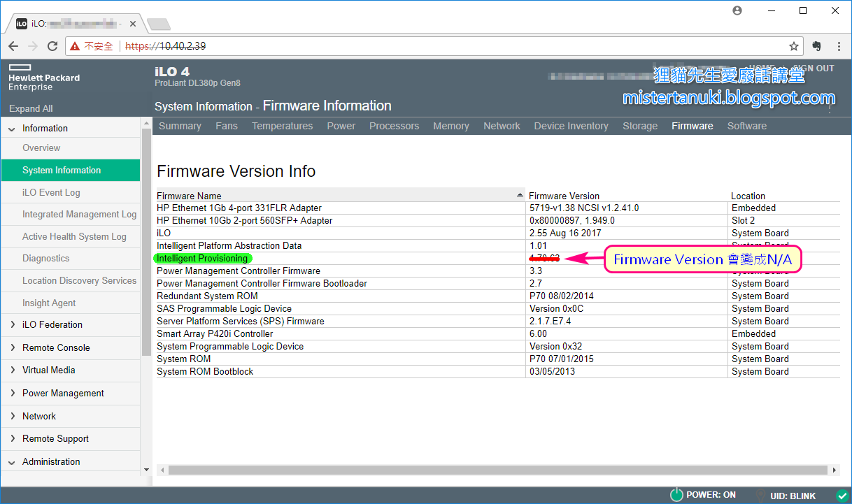The width and height of the screenshot is (852, 504).
Task: Open the Device Inventory tab
Action: [x=571, y=126]
